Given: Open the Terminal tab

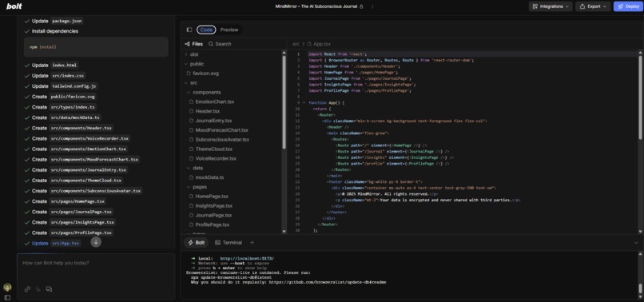Looking at the screenshot, I should 229,243.
